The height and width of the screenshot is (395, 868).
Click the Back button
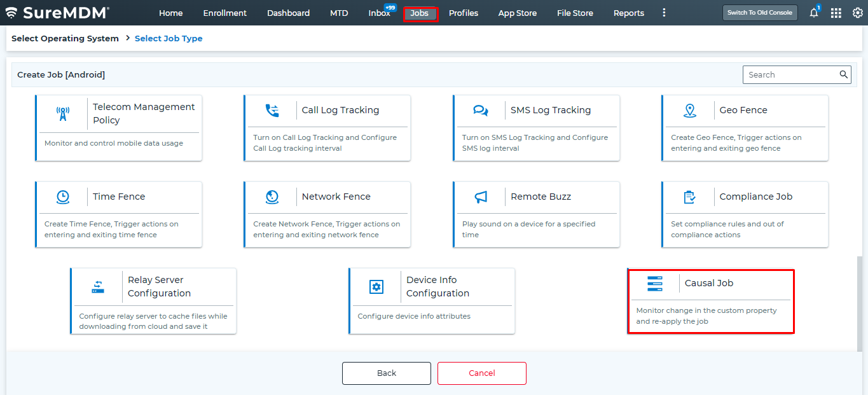click(386, 373)
